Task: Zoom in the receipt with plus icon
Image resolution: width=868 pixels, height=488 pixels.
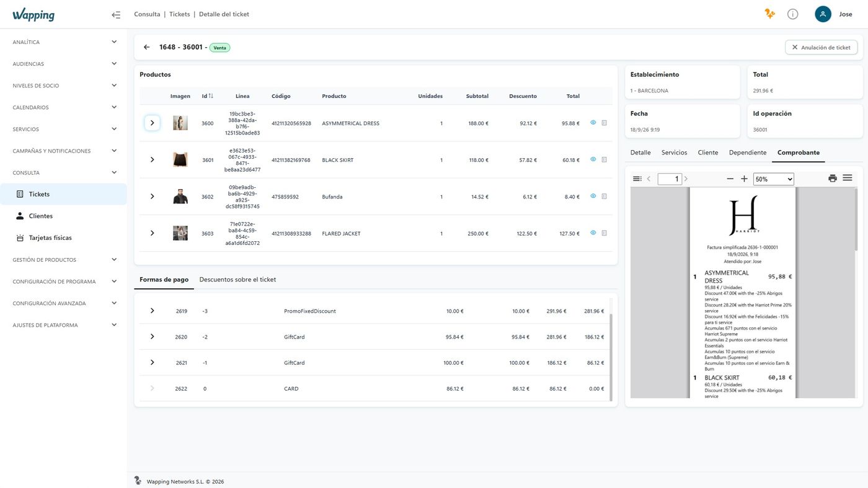Action: click(744, 179)
